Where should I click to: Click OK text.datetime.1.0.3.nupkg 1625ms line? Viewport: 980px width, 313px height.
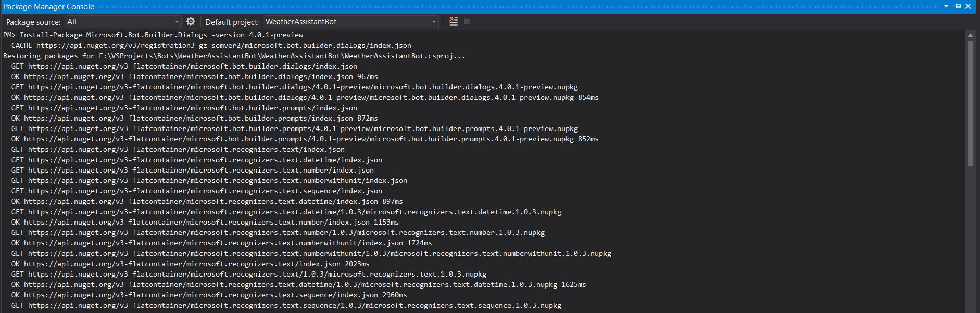[x=299, y=284]
